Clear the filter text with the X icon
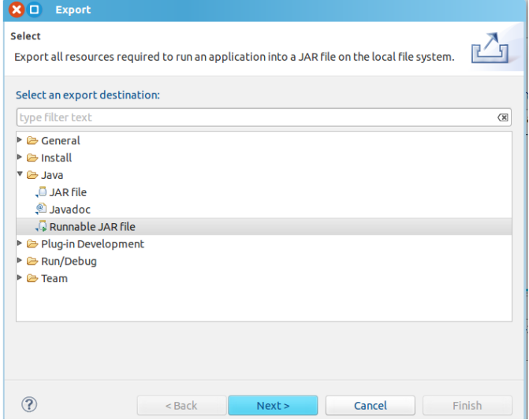 [503, 117]
